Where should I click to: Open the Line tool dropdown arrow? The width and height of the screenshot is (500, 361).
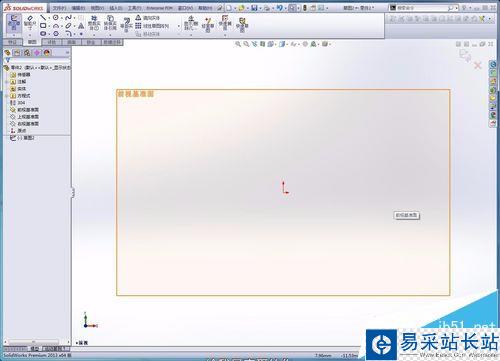pyautogui.click(x=48, y=18)
